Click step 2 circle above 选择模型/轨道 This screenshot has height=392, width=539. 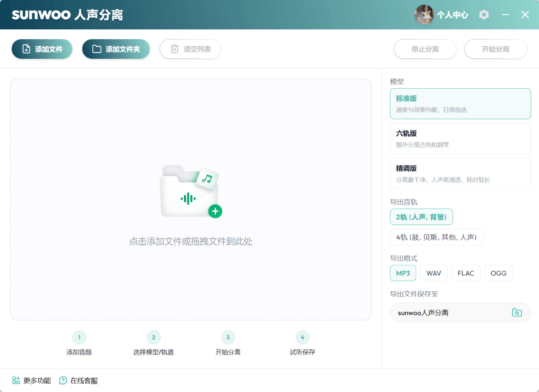click(154, 337)
